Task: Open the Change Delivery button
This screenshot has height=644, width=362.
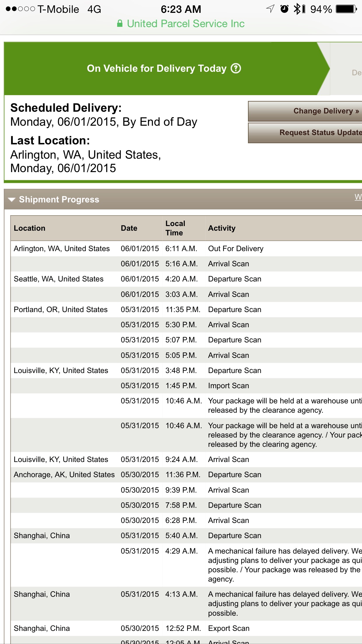Action: (305, 111)
